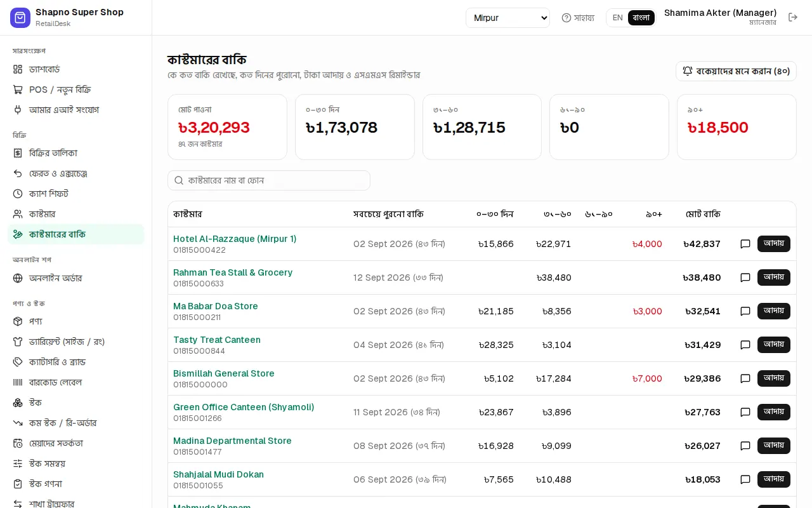
Task: Click the 90+ ৳18,500 summary card
Action: (x=737, y=127)
